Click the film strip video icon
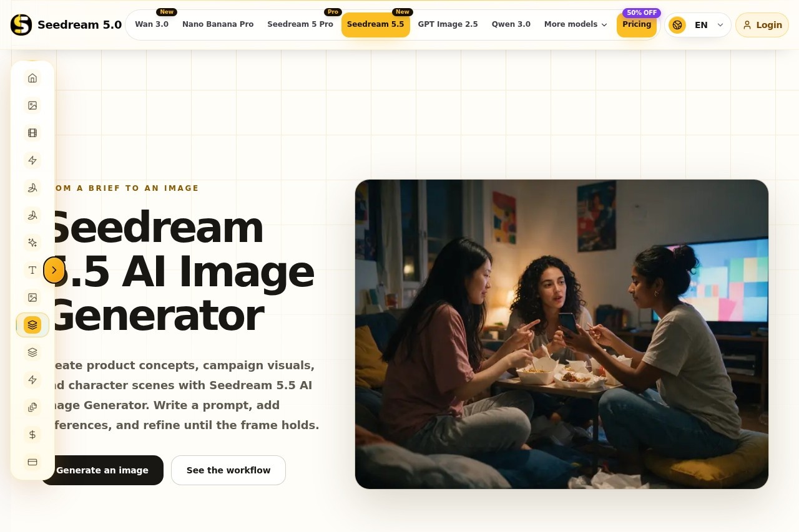799x532 pixels. pos(32,133)
